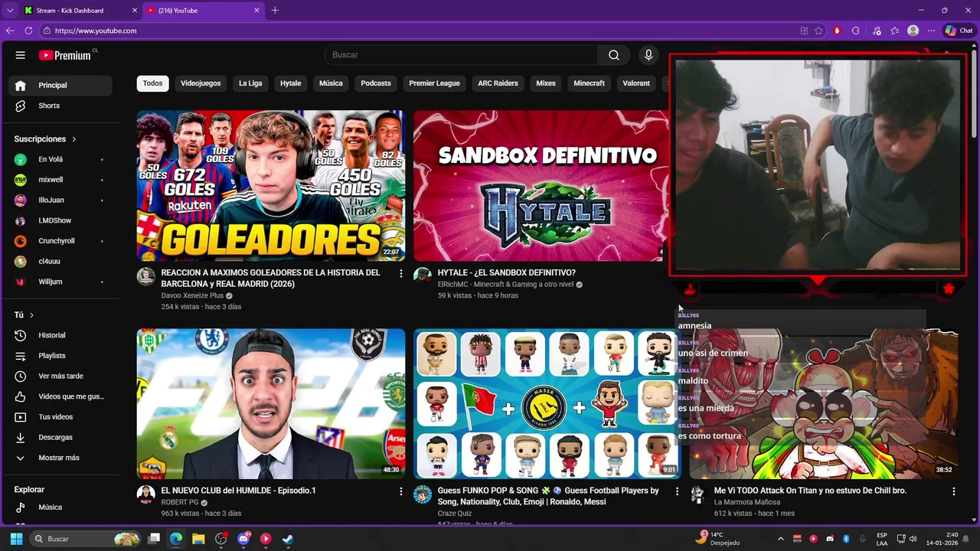Screen dimensions: 980x551
Task: Expand Mostrar más in sidebar
Action: click(60, 458)
